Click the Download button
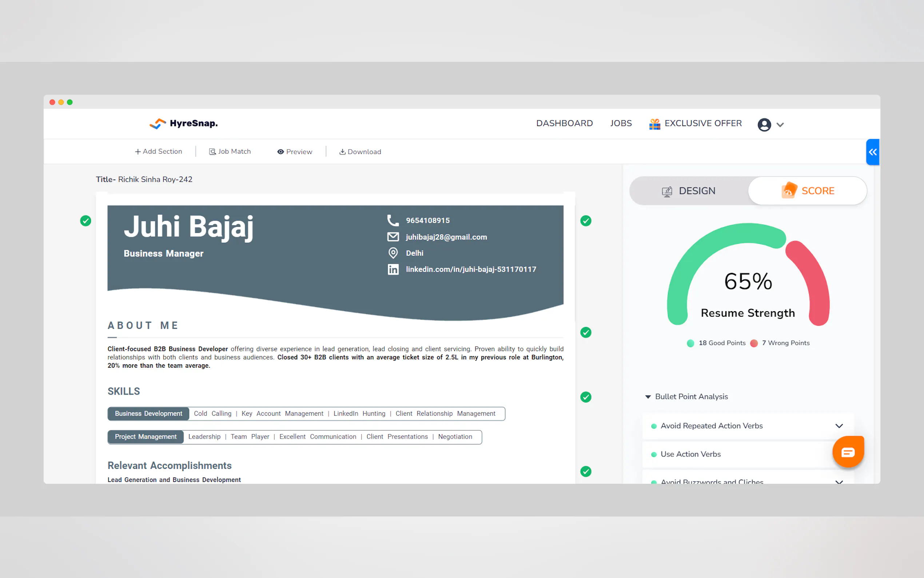 click(x=360, y=152)
